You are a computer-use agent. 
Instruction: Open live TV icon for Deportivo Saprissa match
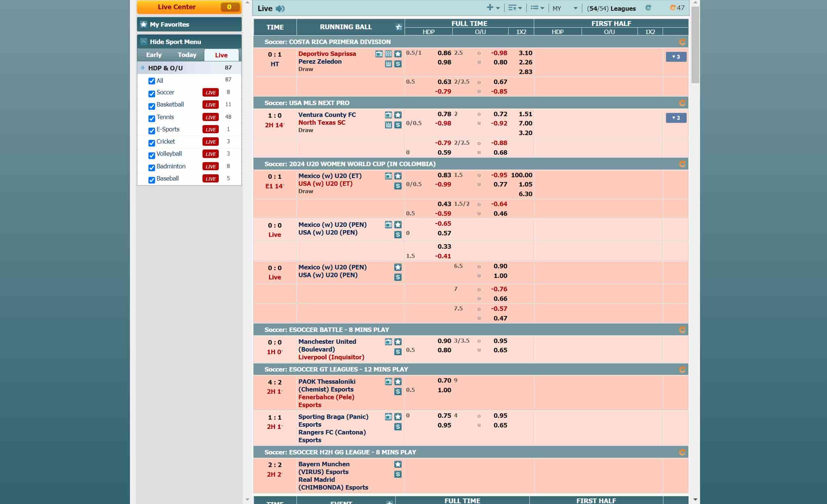pos(379,54)
